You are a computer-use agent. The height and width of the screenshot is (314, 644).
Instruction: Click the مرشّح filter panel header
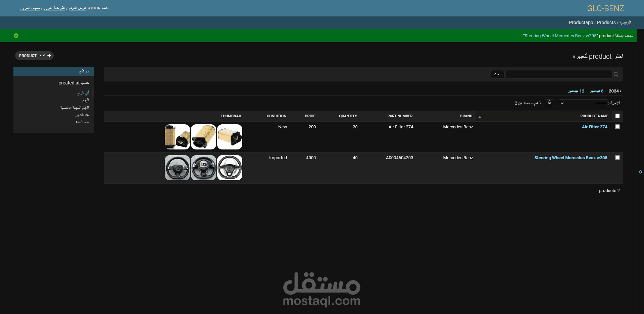[x=54, y=71]
